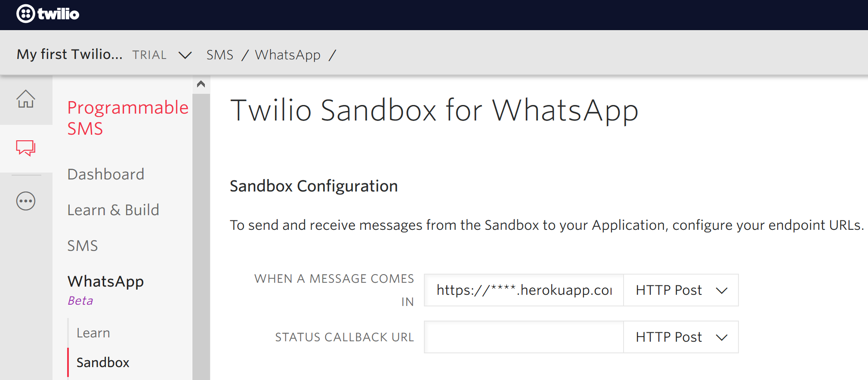Expand the project switcher chevron
868x380 pixels.
(x=185, y=55)
